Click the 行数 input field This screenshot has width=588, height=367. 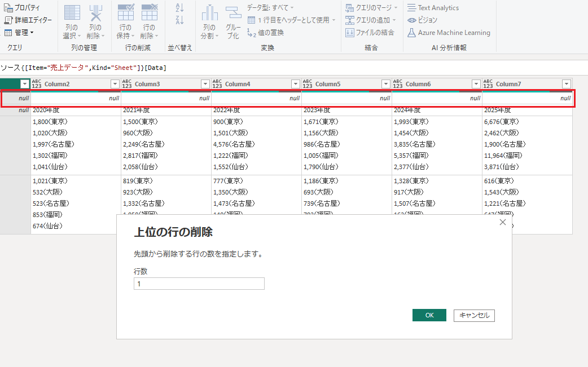(199, 284)
